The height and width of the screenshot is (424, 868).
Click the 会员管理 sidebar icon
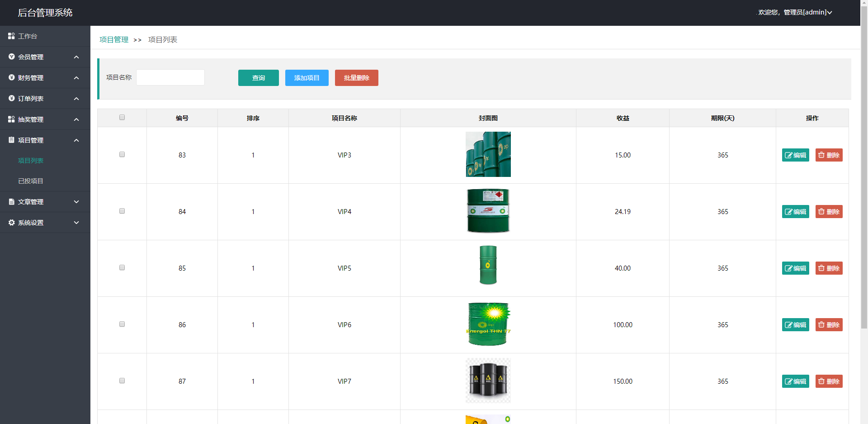click(11, 57)
